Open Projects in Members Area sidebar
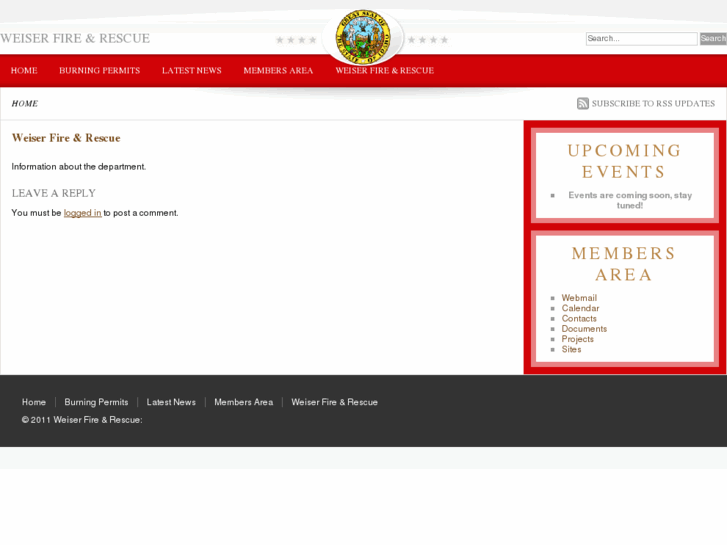The image size is (727, 545). coord(578,339)
